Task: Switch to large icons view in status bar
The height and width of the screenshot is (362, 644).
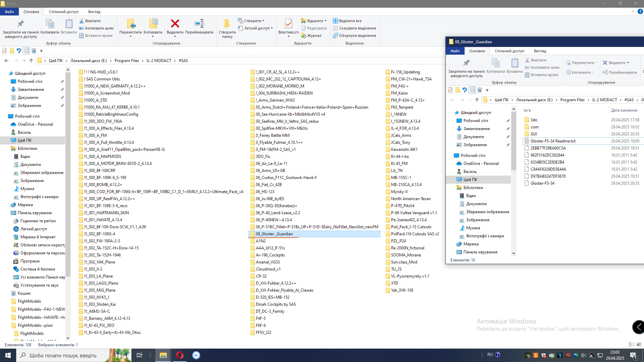Action: 639,345
